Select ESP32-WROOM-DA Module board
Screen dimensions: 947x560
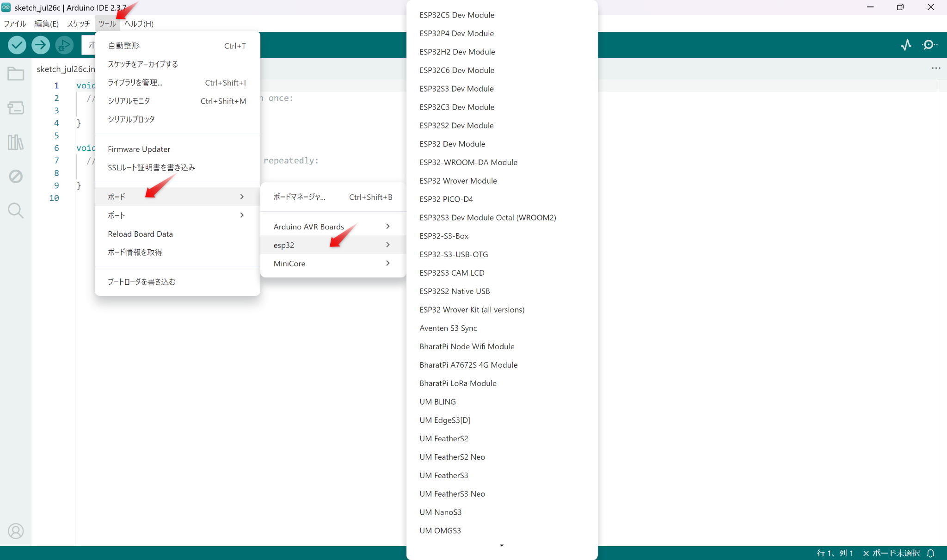coord(502,162)
